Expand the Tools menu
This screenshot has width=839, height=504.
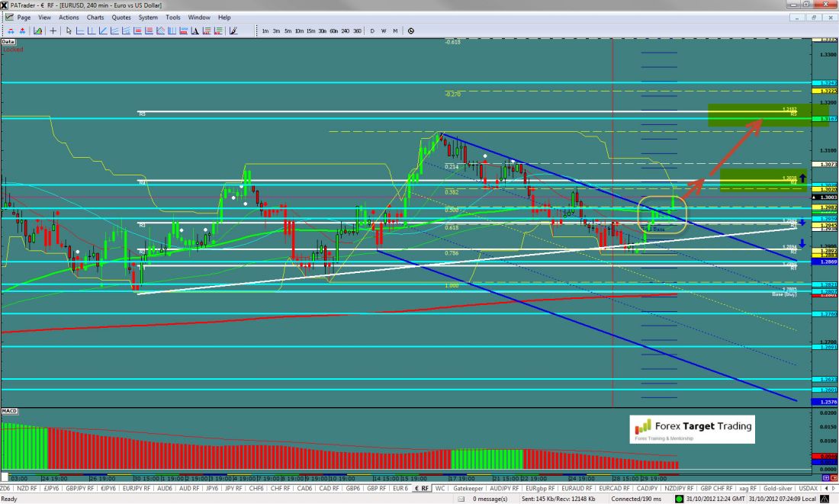(x=173, y=17)
